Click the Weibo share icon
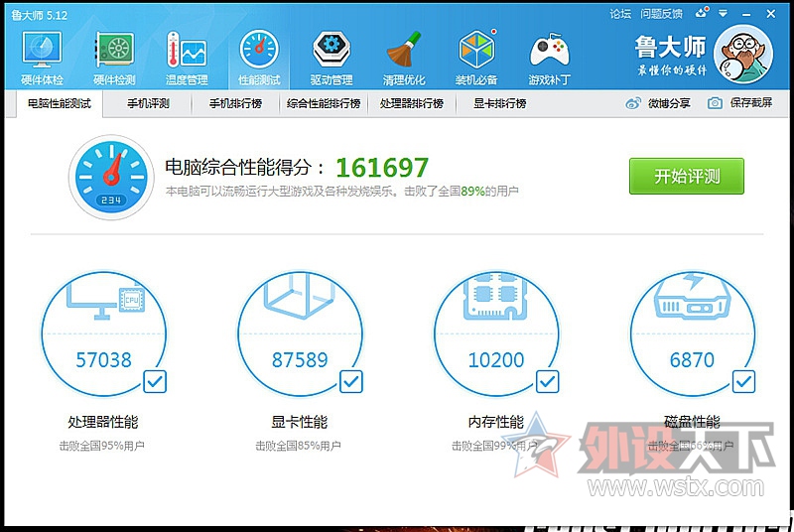This screenshot has height=532, width=794. (633, 103)
